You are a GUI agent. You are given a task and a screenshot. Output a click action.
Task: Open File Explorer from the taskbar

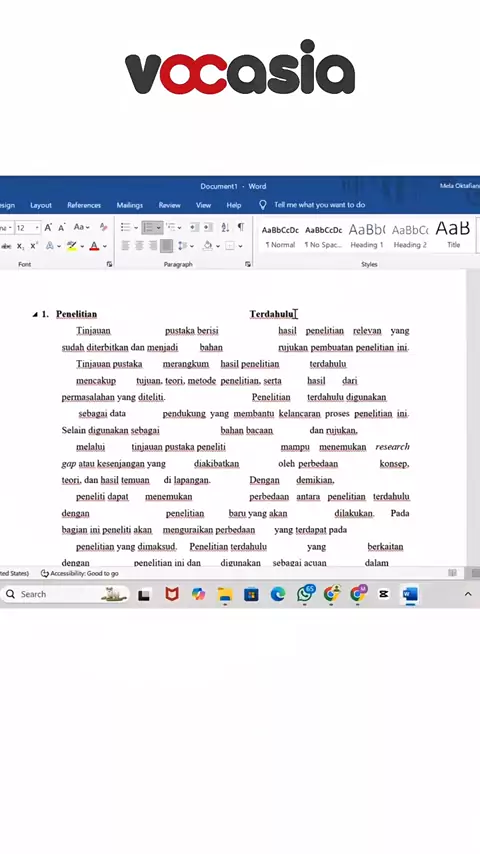click(x=224, y=594)
